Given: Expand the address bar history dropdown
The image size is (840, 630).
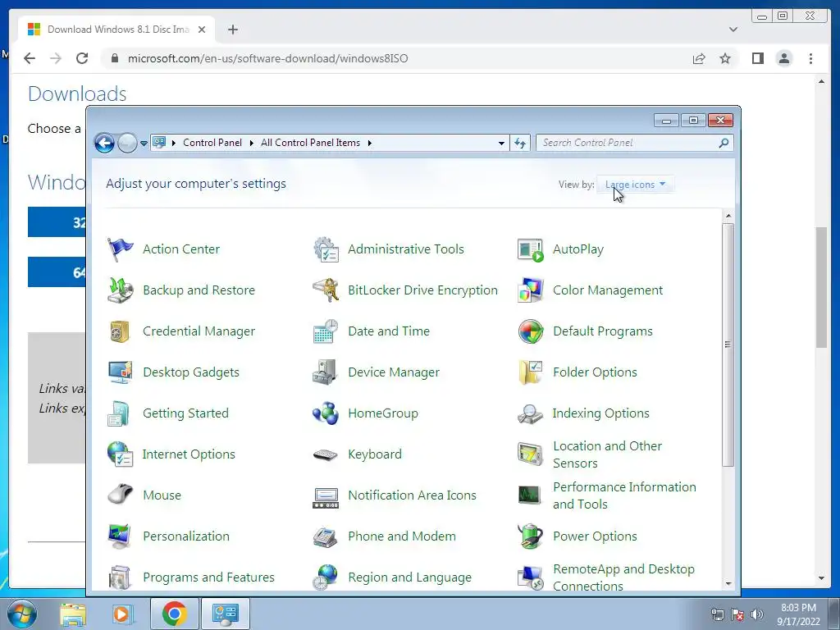Looking at the screenshot, I should click(x=501, y=143).
